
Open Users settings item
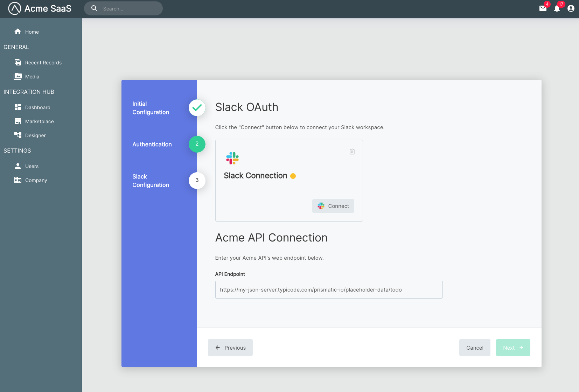(32, 166)
